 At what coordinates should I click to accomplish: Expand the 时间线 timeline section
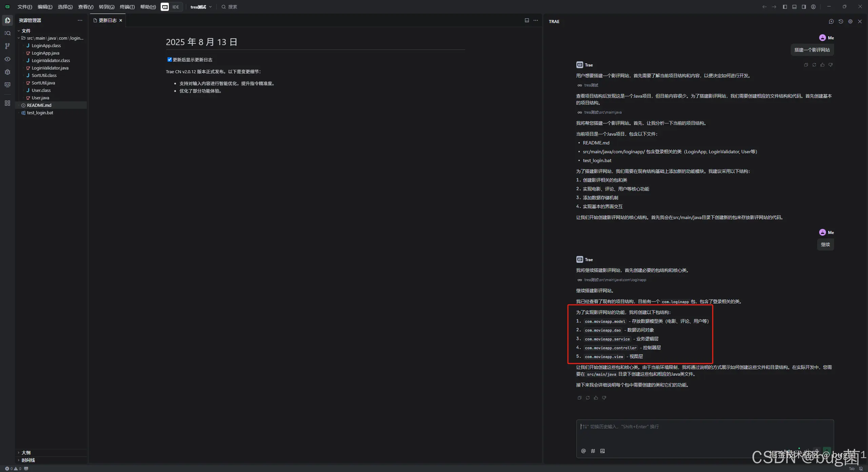tap(28, 460)
